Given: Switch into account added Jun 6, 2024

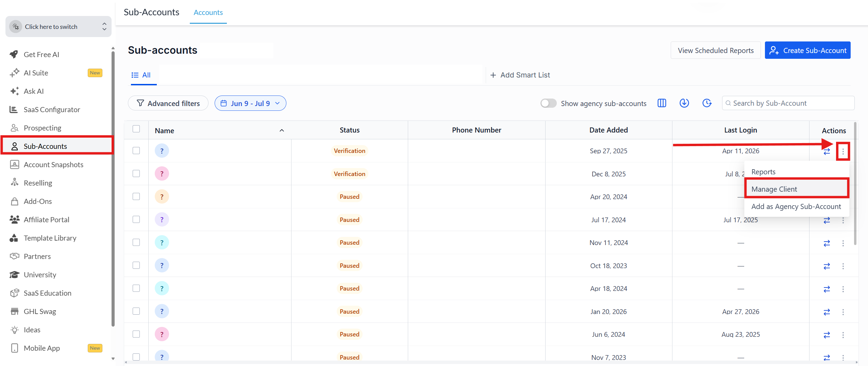Looking at the screenshot, I should (x=827, y=335).
